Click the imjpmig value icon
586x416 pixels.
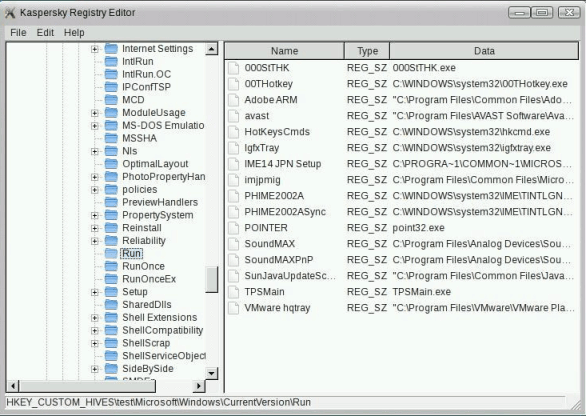point(234,180)
